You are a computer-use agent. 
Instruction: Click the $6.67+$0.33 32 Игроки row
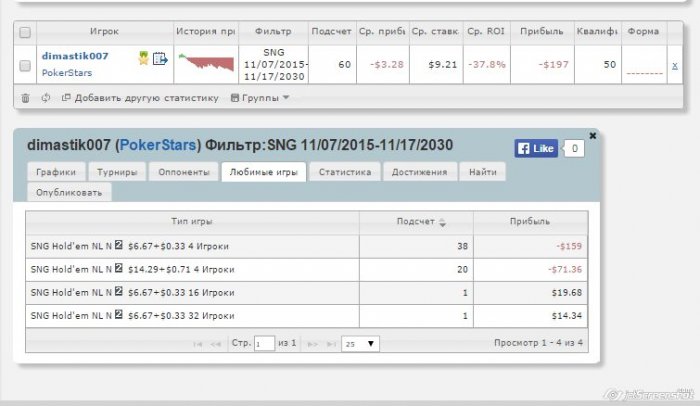pos(307,316)
